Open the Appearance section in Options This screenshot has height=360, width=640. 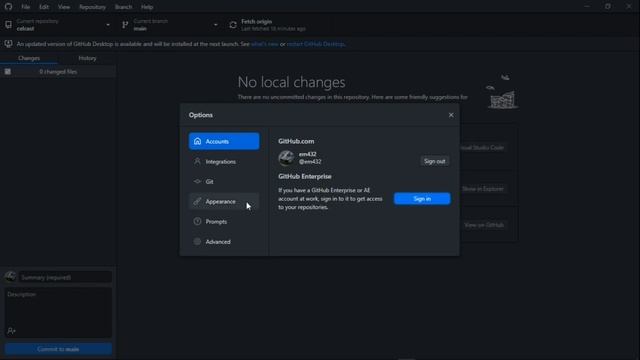[224, 202]
